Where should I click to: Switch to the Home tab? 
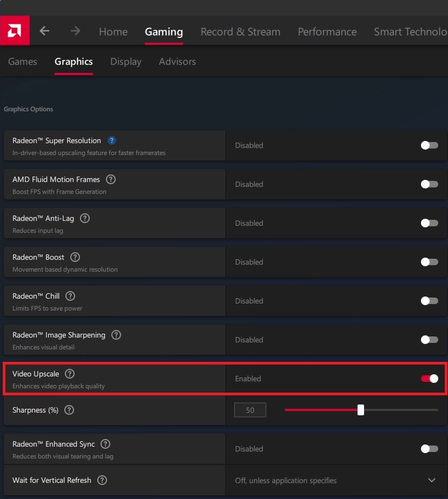point(113,32)
